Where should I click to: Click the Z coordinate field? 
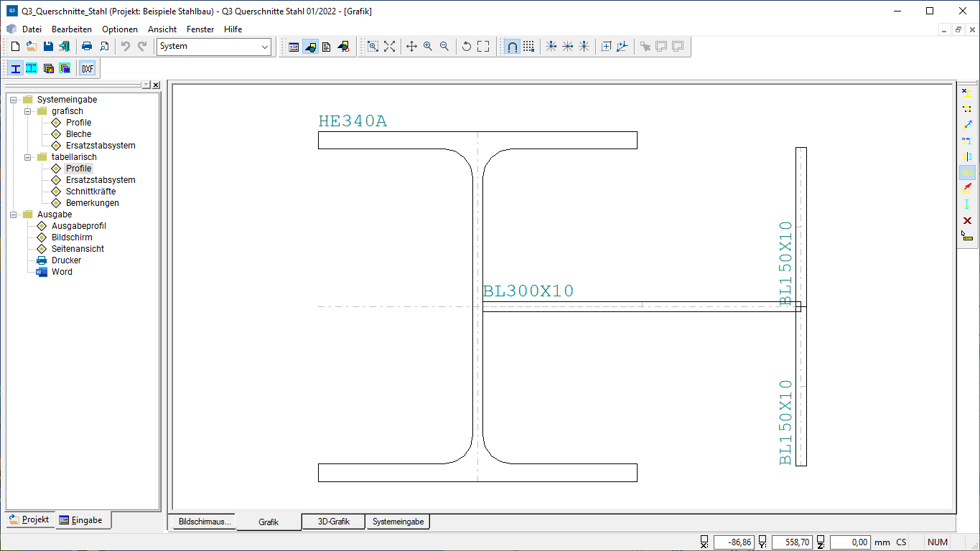point(850,542)
